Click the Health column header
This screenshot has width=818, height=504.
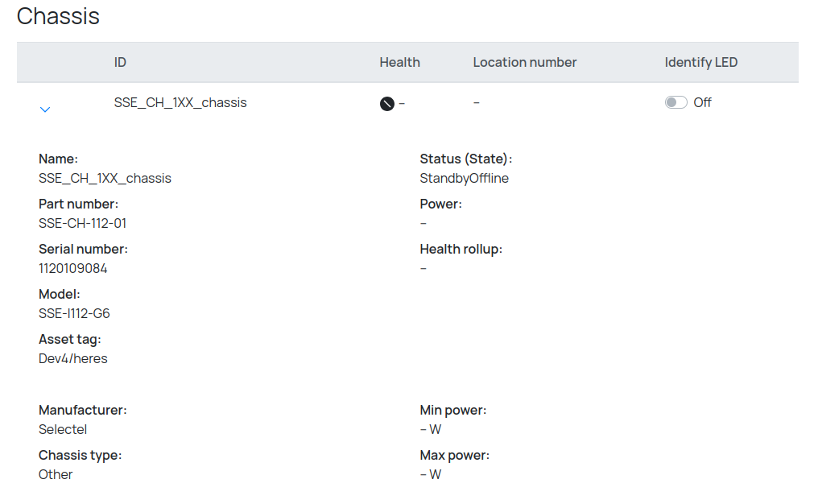(x=399, y=62)
